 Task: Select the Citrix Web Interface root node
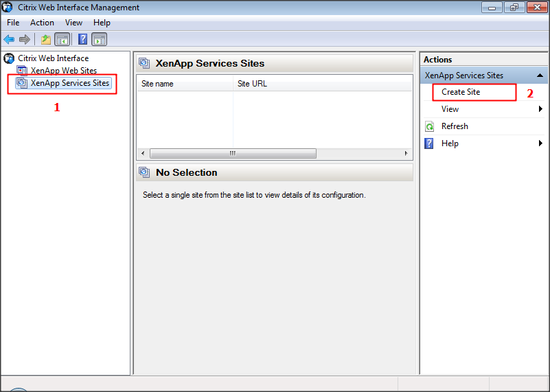point(53,58)
